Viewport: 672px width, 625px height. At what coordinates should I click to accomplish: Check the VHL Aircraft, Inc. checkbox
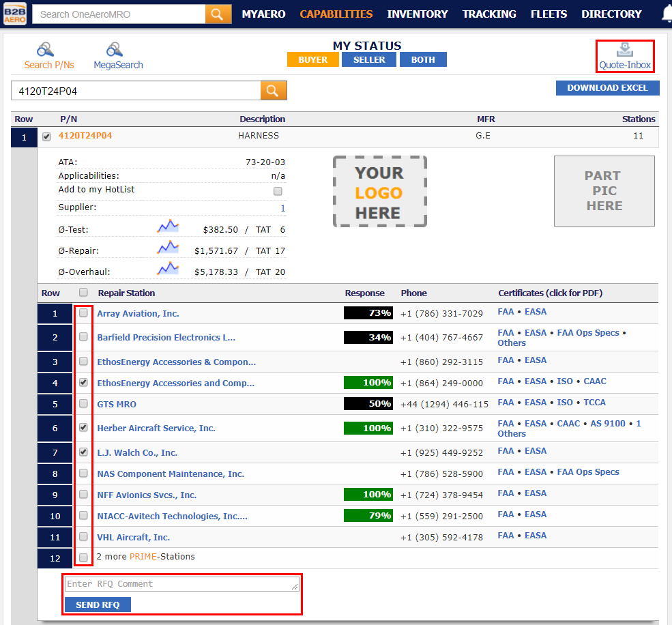tap(83, 537)
